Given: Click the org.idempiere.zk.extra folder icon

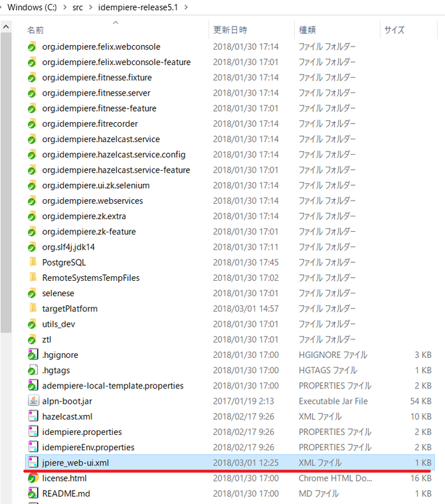Looking at the screenshot, I should pos(32,216).
